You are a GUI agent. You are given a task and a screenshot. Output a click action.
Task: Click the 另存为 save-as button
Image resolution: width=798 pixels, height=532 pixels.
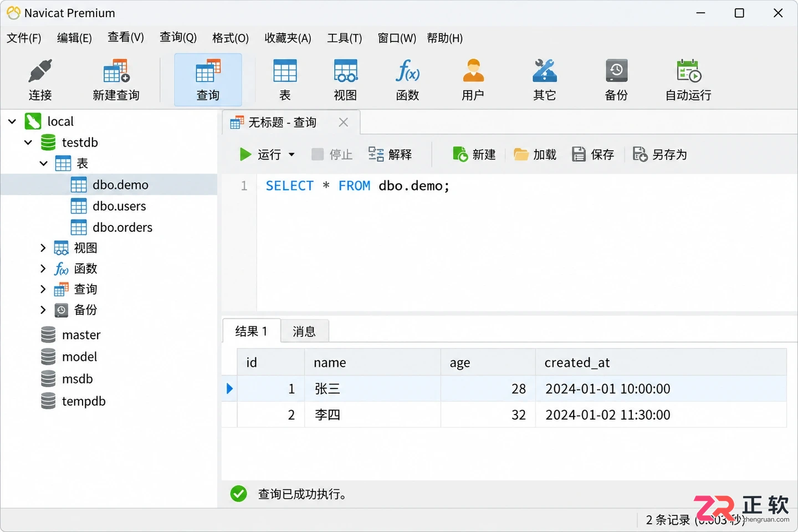point(659,155)
